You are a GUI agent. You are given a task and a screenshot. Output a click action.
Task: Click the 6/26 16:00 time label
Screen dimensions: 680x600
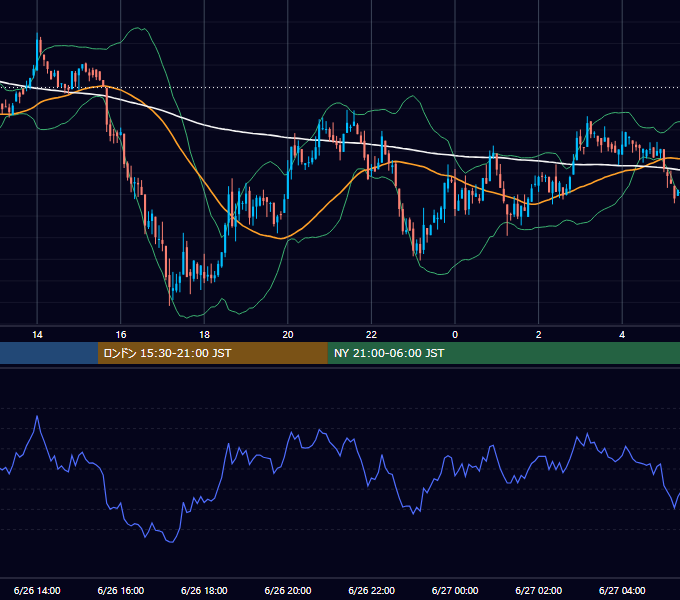click(x=121, y=590)
